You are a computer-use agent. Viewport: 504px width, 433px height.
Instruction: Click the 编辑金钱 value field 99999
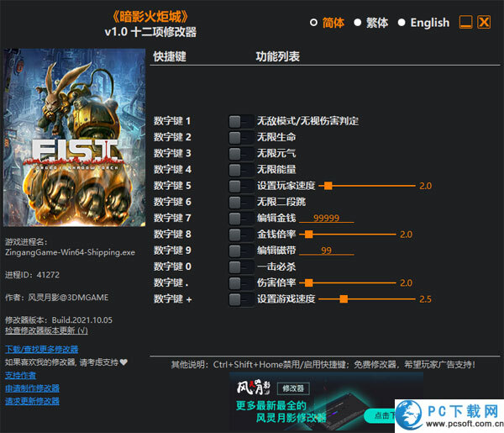pos(325,218)
